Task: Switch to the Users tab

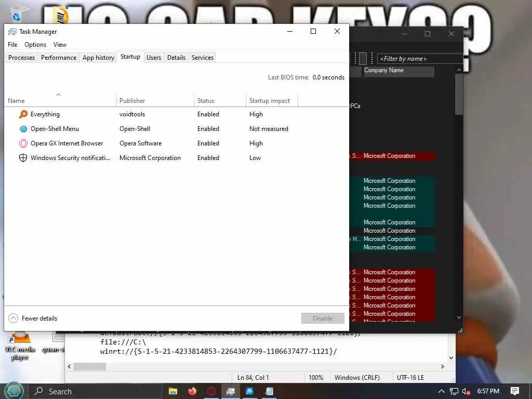Action: (x=154, y=58)
